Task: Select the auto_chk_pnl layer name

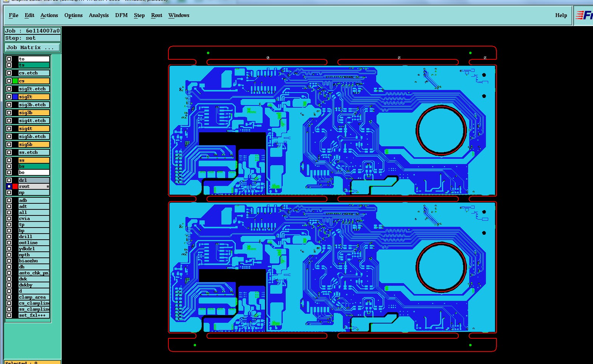Action: pos(34,273)
